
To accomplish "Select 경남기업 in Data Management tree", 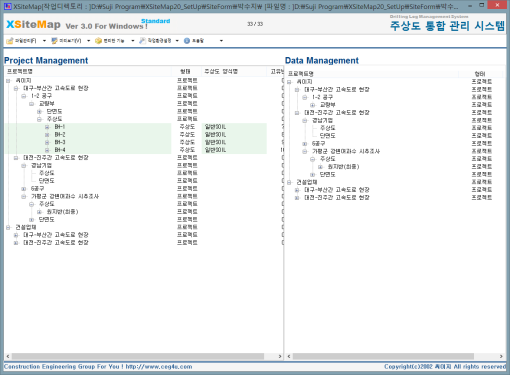I will coord(323,120).
